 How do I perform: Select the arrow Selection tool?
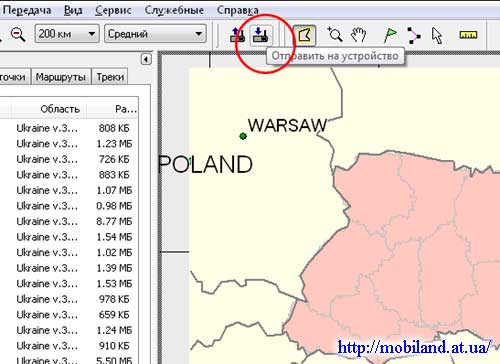(437, 35)
